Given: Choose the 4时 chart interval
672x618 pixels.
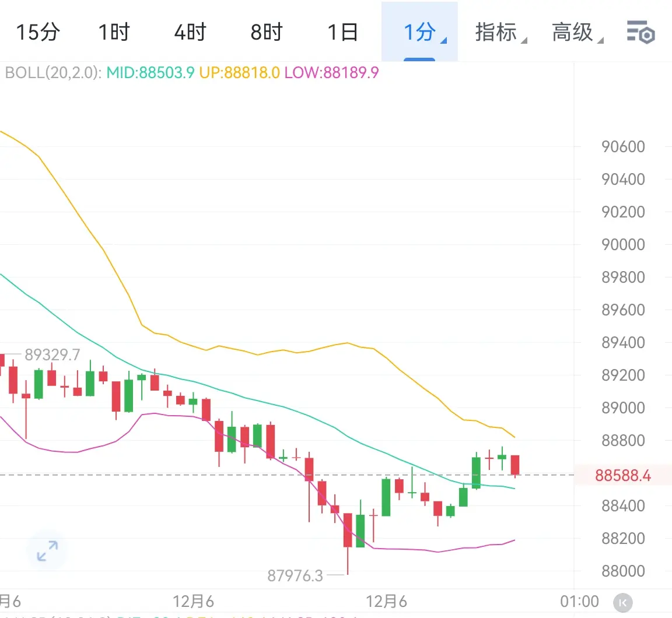Looking at the screenshot, I should pos(190,33).
